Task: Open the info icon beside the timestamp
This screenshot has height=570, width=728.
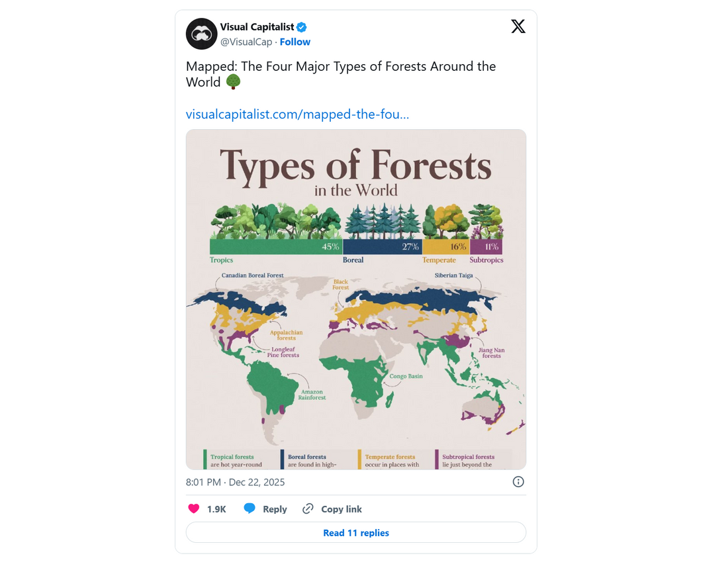Action: pyautogui.click(x=518, y=482)
